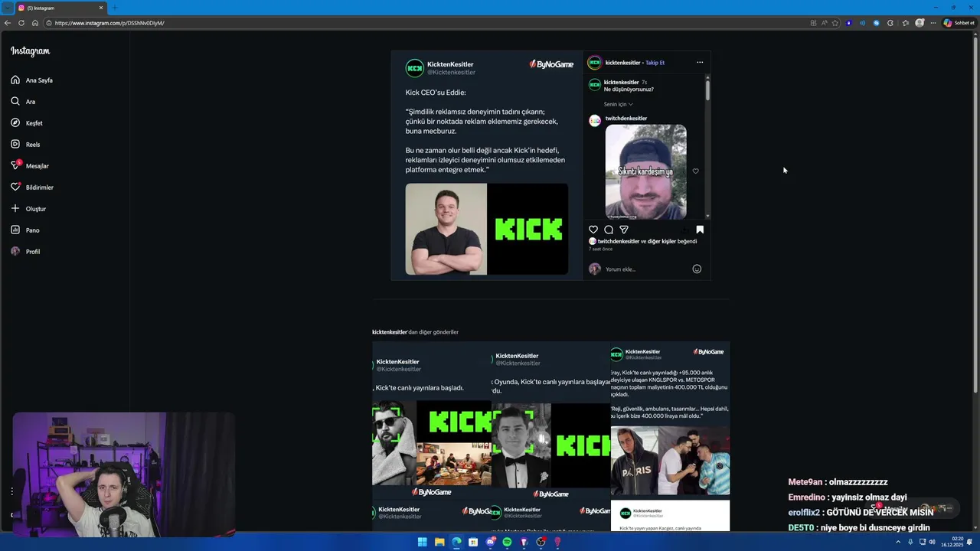This screenshot has height=551, width=980.
Task: Open post about starting live streams on Kick
Action: [432, 420]
